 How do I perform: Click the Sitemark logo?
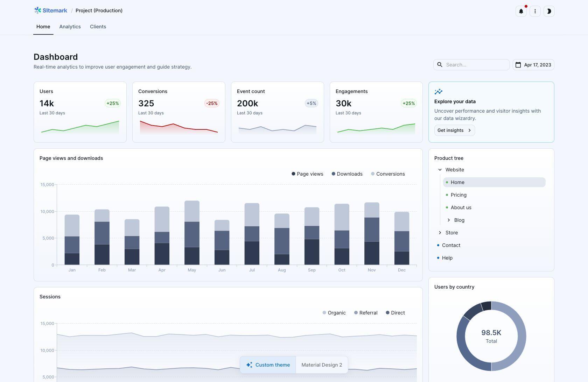(51, 10)
